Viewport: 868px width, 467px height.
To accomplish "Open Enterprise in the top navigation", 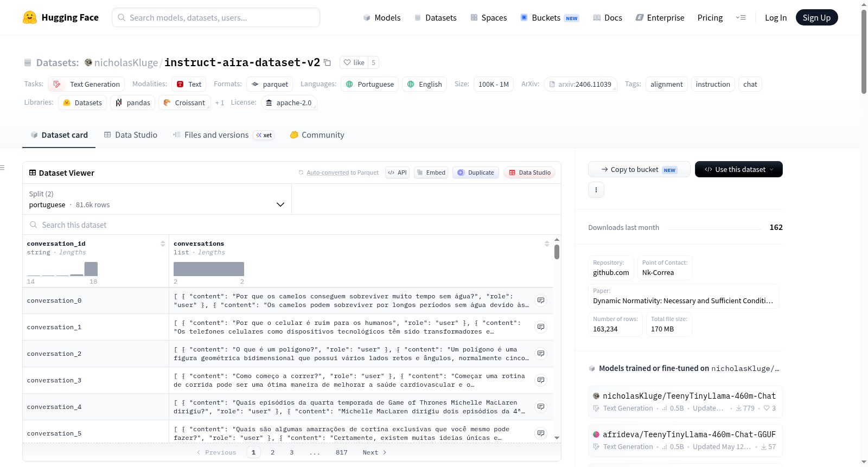I will tap(660, 17).
